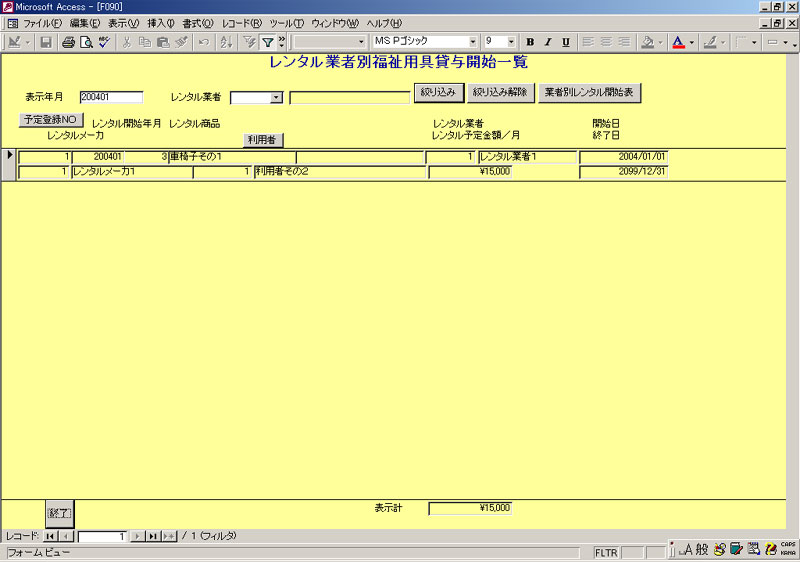The image size is (800, 562).
Task: Open the ファイル(F) menu
Action: [x=42, y=23]
